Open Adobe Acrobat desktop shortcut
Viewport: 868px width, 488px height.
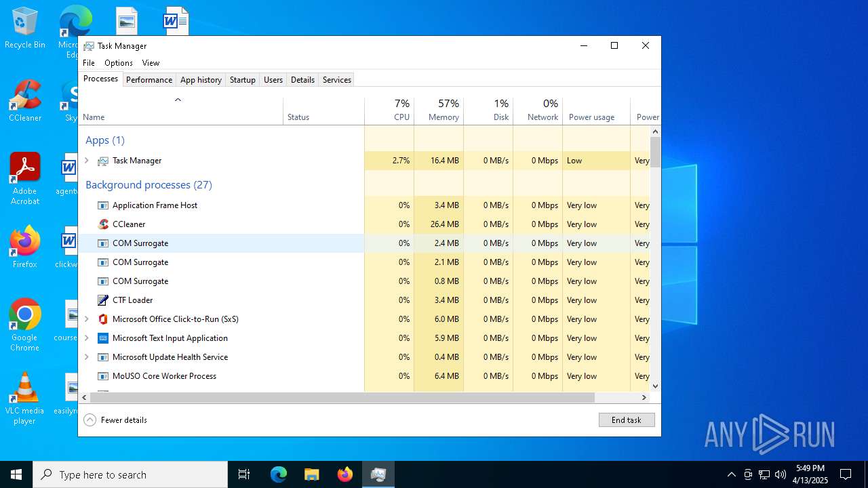coord(25,179)
